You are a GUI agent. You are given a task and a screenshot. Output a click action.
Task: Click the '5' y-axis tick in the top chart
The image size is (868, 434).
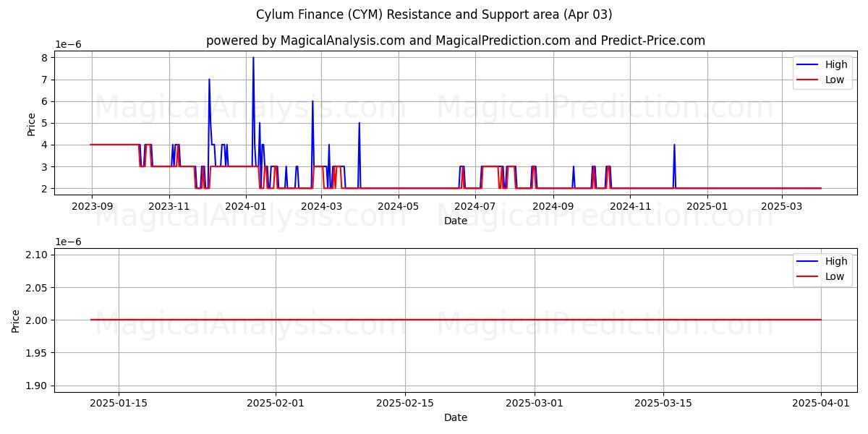point(44,123)
